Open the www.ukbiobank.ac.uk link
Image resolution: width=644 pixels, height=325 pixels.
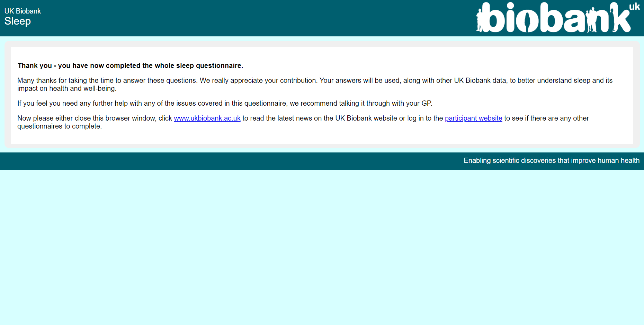pos(207,118)
